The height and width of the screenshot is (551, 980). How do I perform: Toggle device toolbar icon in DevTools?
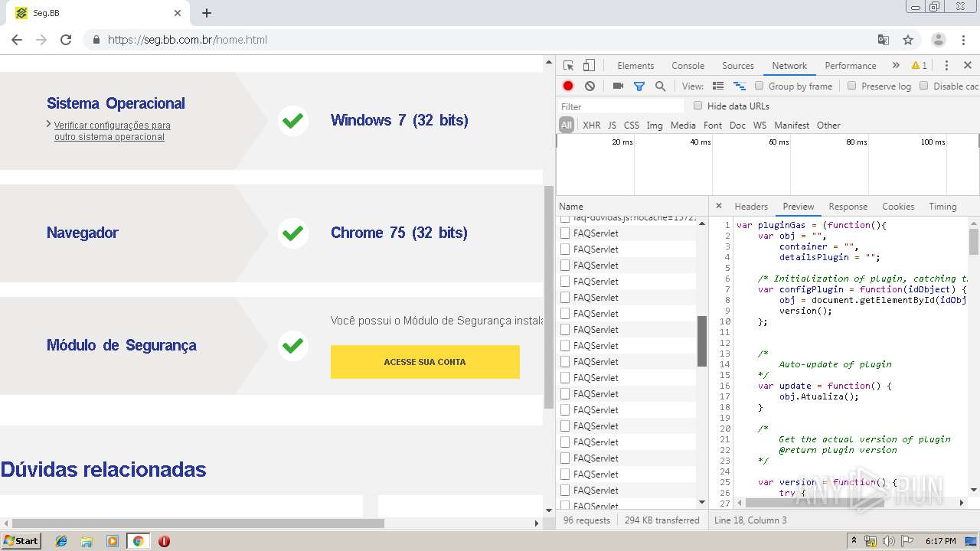pyautogui.click(x=589, y=66)
